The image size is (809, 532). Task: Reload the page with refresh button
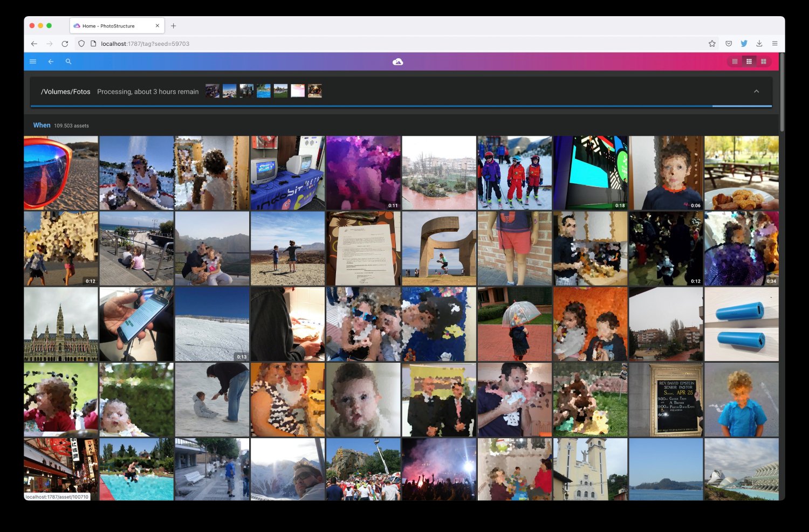(x=65, y=44)
